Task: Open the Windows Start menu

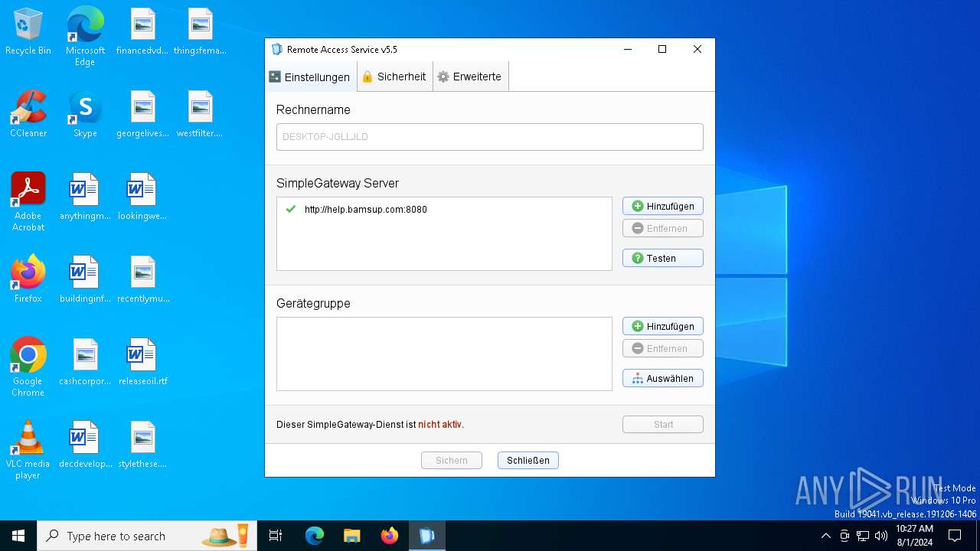Action: (18, 536)
